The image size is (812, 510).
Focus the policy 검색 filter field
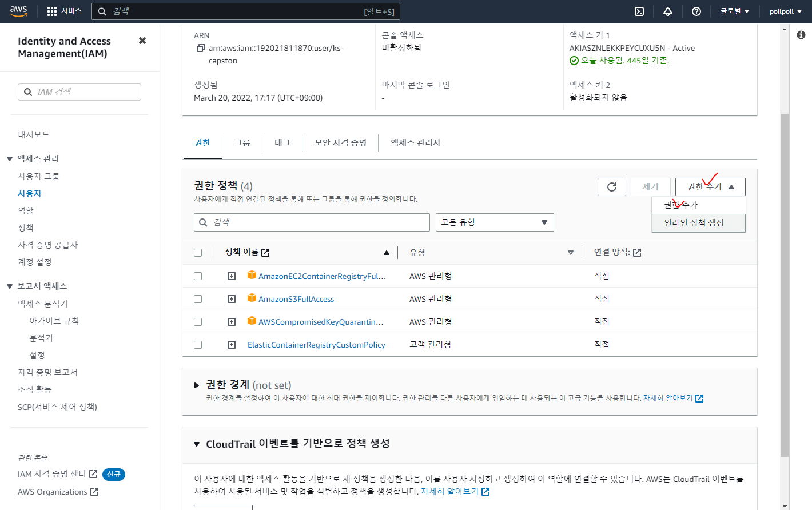tap(312, 222)
